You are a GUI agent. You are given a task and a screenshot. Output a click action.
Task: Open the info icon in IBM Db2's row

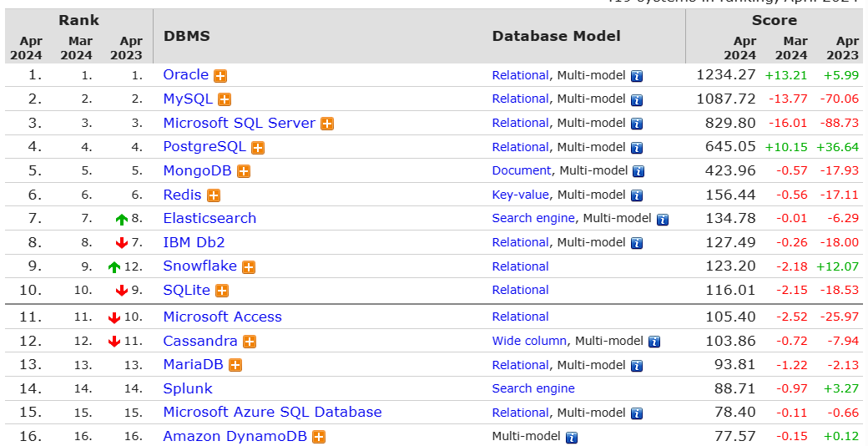click(x=637, y=243)
